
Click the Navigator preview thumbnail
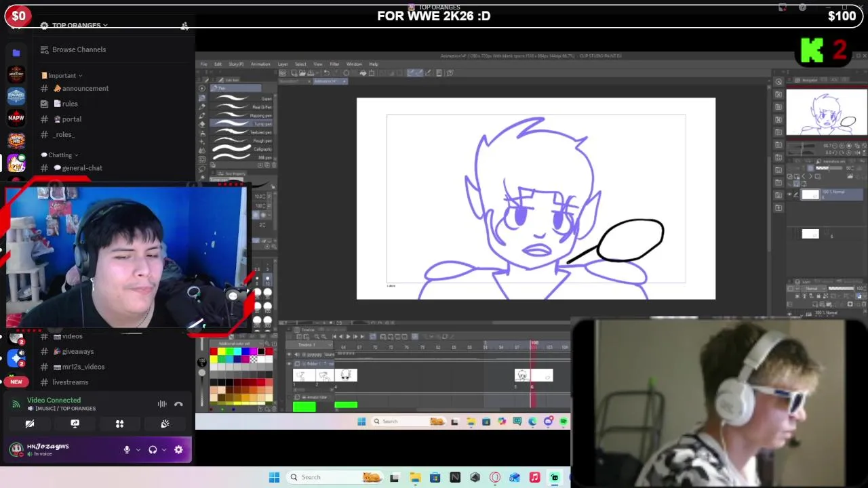coord(825,113)
